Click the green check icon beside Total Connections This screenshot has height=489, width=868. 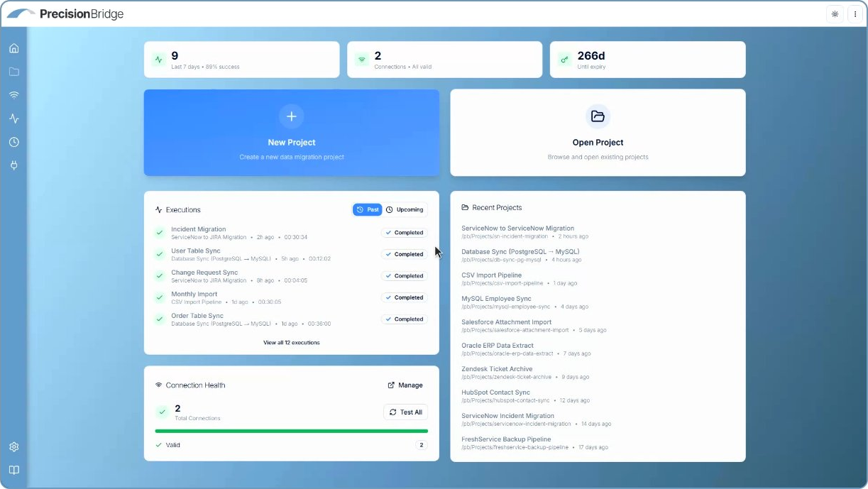(163, 412)
